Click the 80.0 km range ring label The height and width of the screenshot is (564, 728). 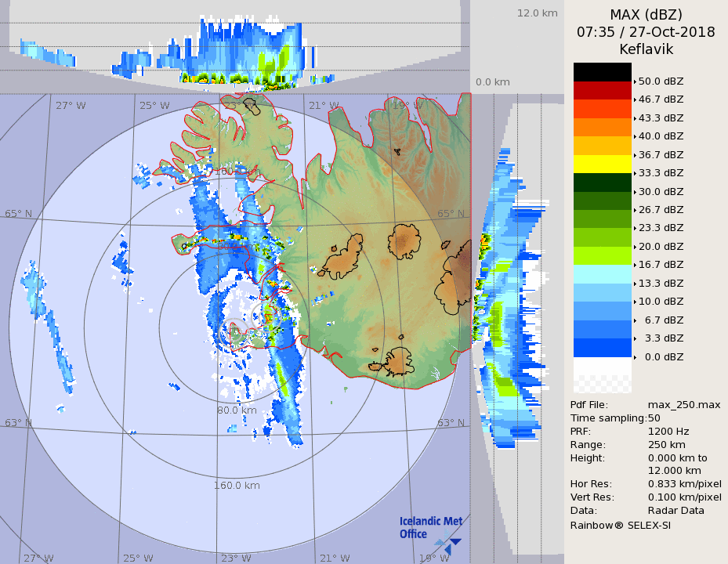pos(237,410)
